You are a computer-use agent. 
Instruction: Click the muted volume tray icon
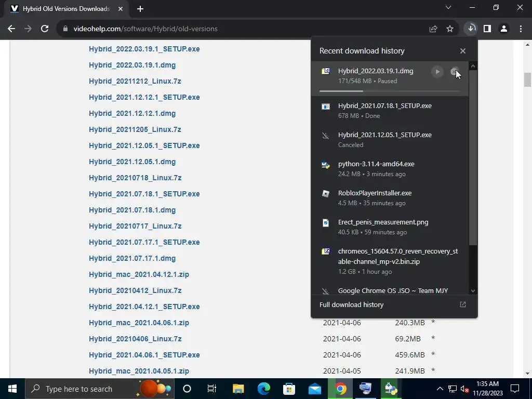coord(464,389)
